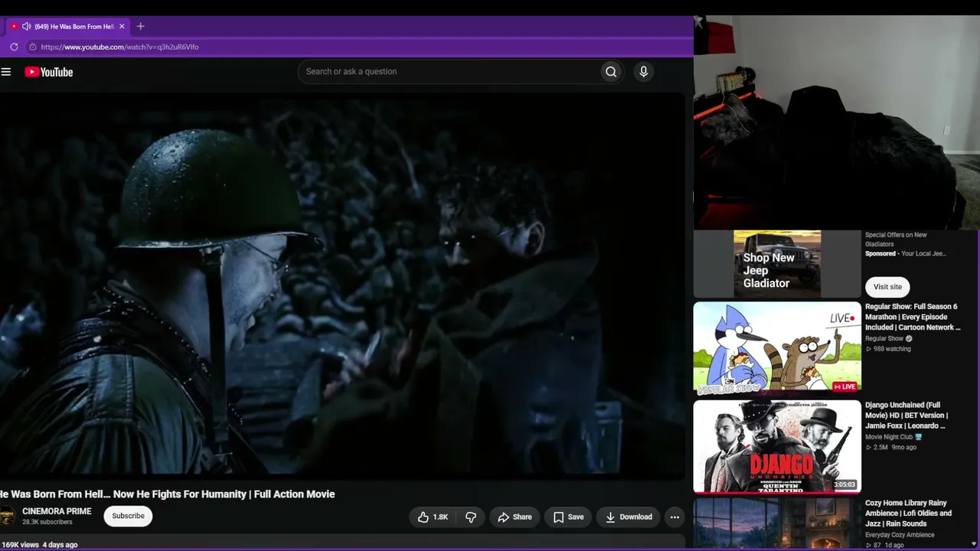
Task: View site information icon beside the URL
Action: tap(32, 47)
